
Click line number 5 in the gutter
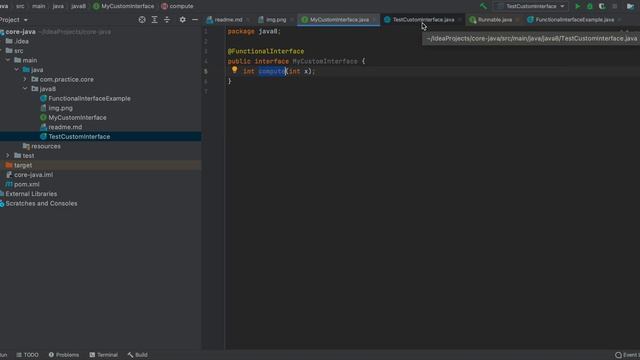click(206, 71)
